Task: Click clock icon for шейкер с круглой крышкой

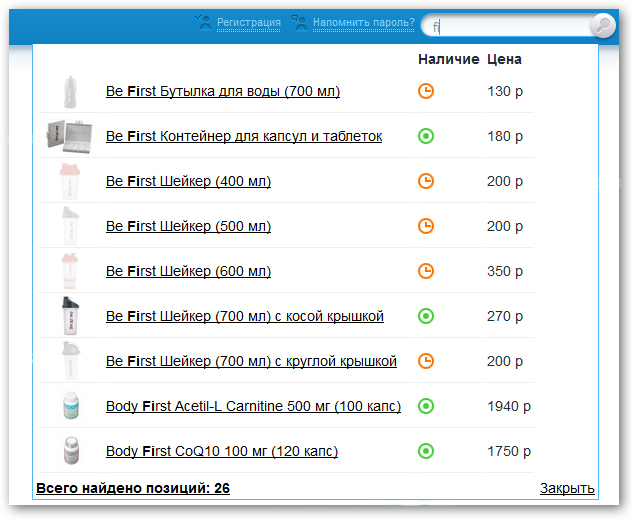Action: [426, 360]
